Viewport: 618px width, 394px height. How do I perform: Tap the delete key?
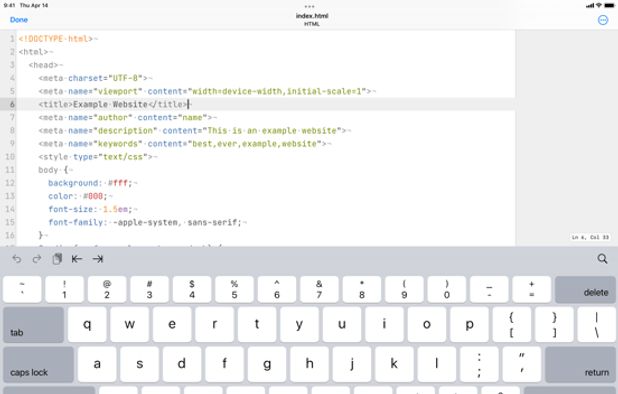point(585,290)
